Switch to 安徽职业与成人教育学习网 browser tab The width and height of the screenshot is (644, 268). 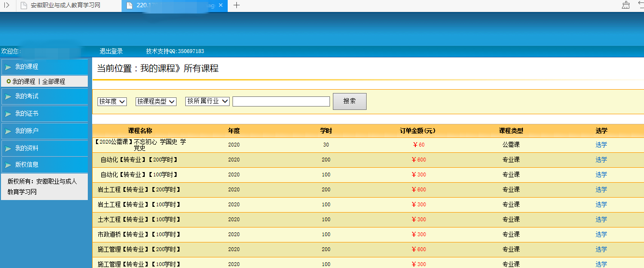pos(65,5)
